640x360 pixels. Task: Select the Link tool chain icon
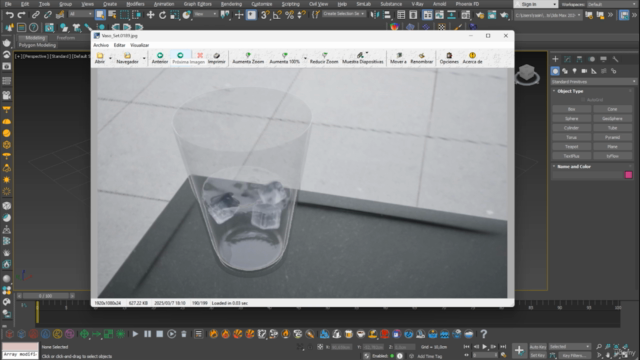pos(36,15)
